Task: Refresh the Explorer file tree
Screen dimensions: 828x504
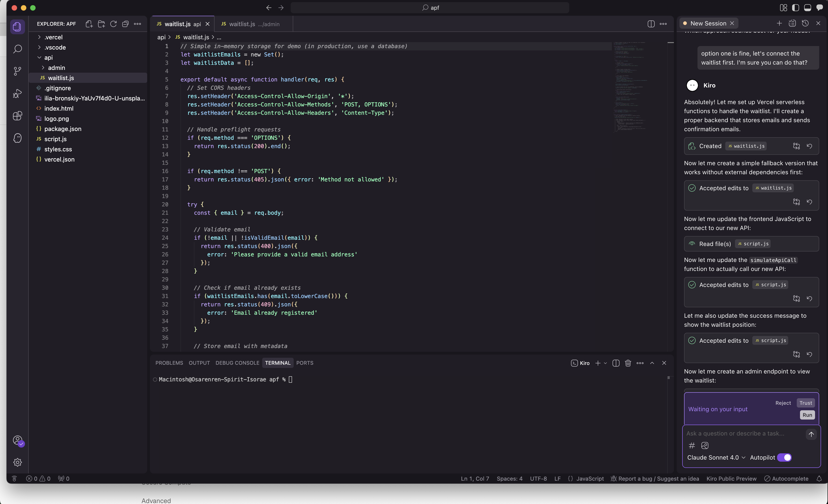Action: (113, 24)
